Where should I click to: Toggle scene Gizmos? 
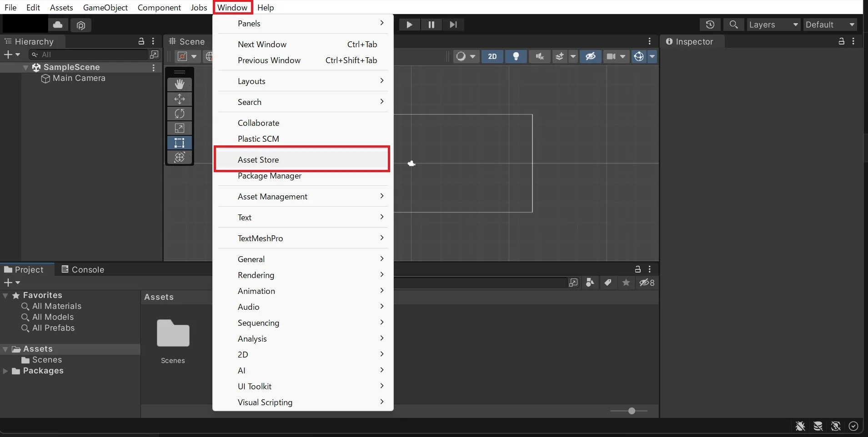coord(639,56)
